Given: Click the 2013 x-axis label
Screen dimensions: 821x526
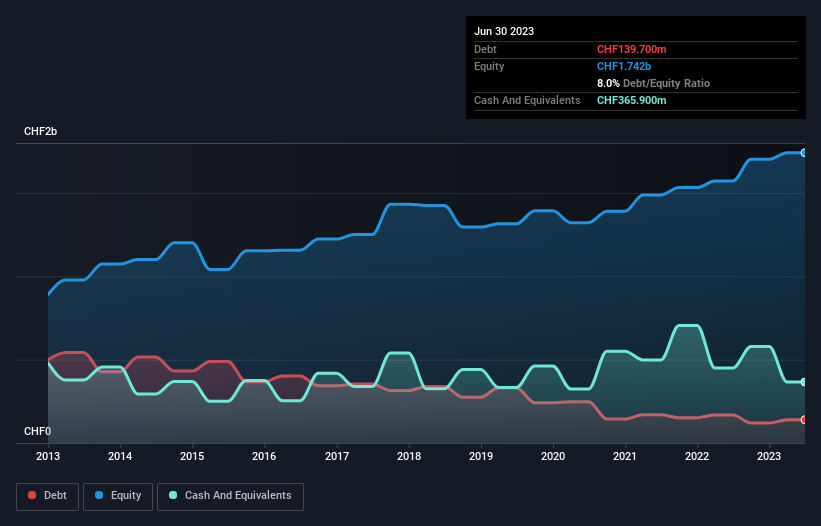Looking at the screenshot, I should point(48,456).
